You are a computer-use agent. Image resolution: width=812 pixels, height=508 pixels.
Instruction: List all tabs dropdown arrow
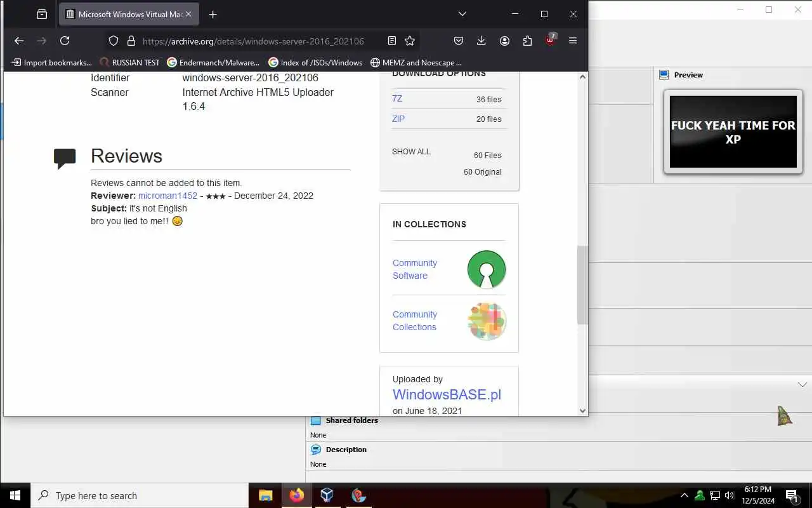[462, 14]
